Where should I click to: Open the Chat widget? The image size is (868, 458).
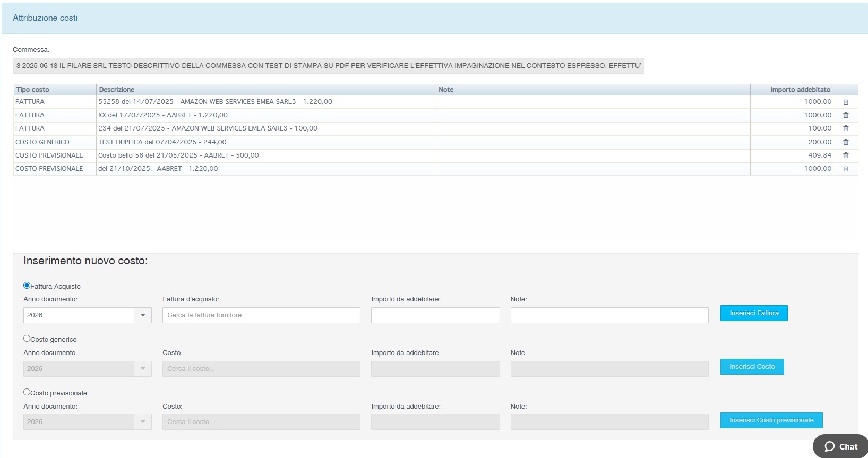(841, 446)
